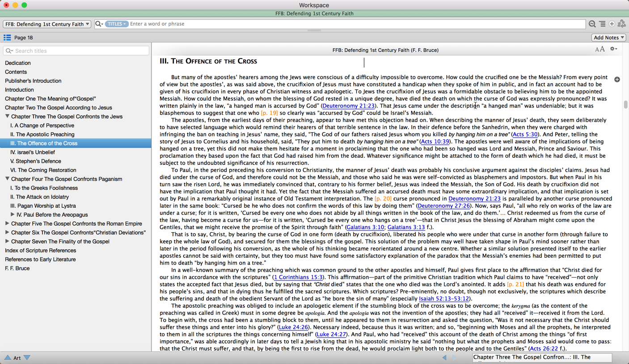This screenshot has height=364, width=629.
Task: Expand Chapter Seven The Finality of the Gospel
Action: coord(7,241)
